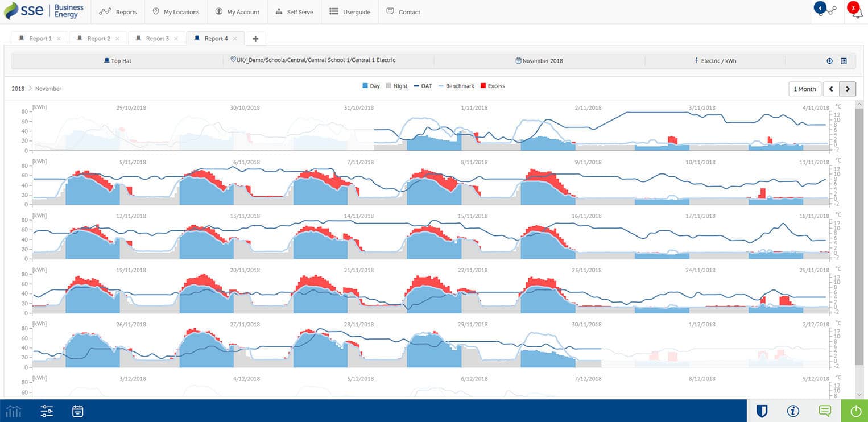Click the 12/11/2018 date label
The image size is (868, 422).
click(x=131, y=216)
